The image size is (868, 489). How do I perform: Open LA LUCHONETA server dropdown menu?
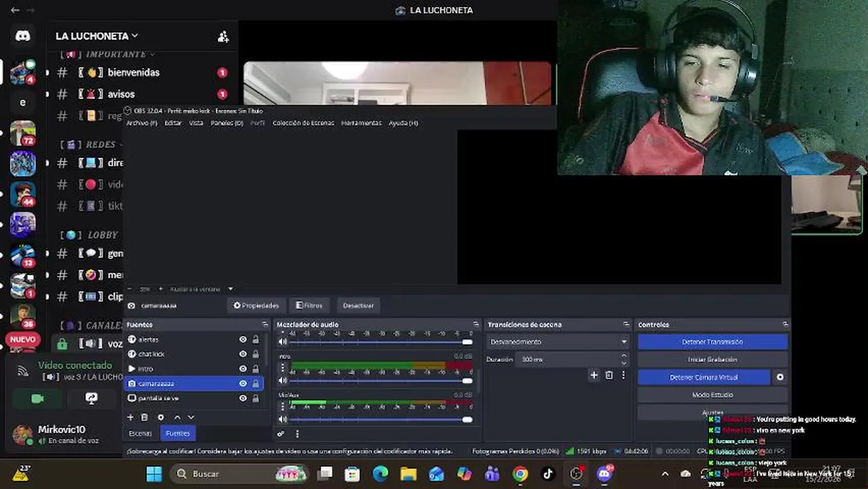pos(96,36)
